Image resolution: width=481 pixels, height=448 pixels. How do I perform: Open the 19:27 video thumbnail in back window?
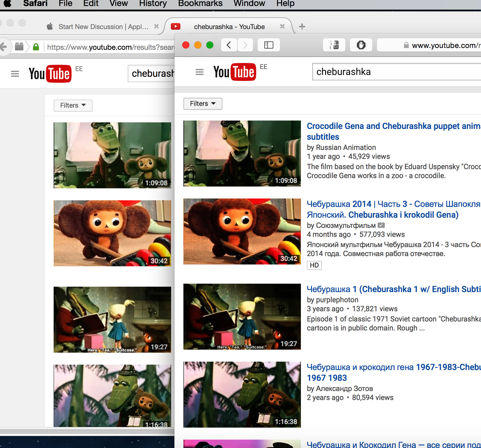pyautogui.click(x=112, y=320)
